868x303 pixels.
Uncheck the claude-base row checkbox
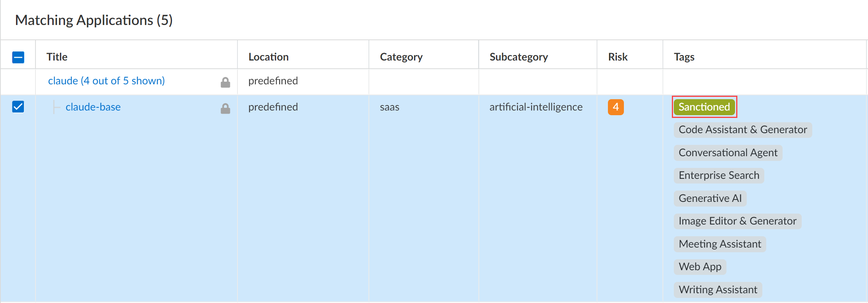[x=18, y=107]
